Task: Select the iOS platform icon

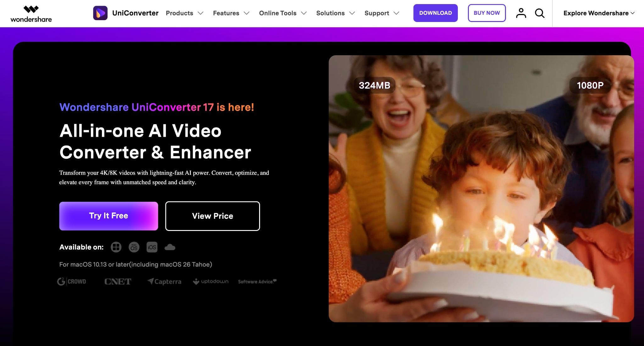Action: tap(152, 247)
